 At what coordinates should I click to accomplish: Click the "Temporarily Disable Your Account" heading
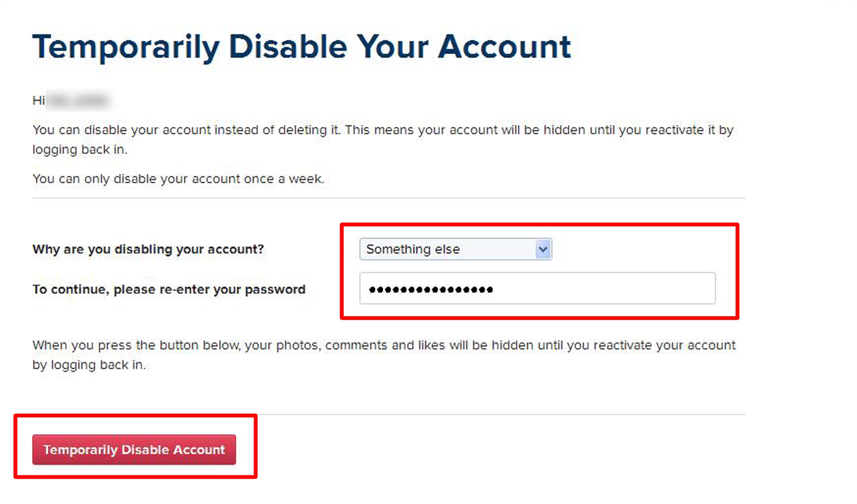(x=301, y=47)
